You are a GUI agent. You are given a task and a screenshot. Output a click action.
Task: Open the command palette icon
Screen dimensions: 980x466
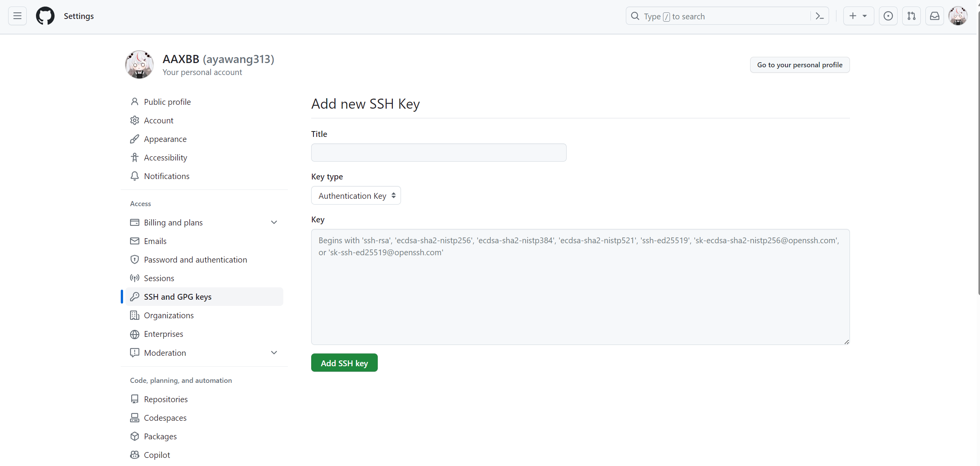click(819, 16)
